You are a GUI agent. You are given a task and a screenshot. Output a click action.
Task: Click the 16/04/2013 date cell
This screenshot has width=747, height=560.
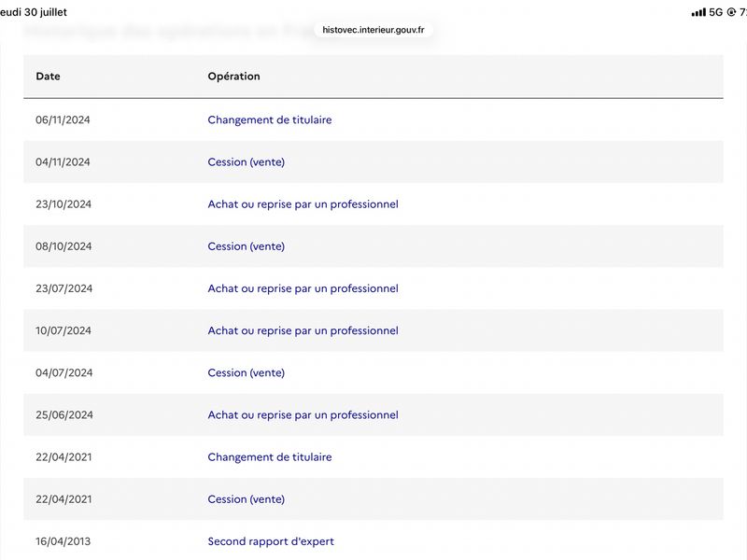point(63,541)
